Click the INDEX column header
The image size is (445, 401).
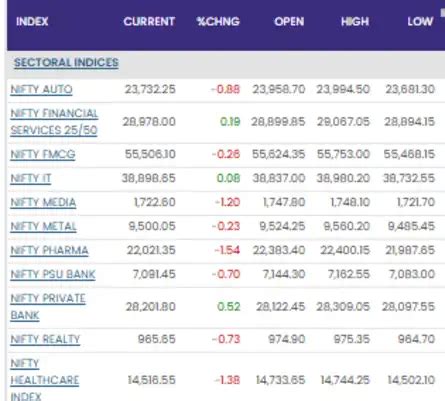coord(32,22)
